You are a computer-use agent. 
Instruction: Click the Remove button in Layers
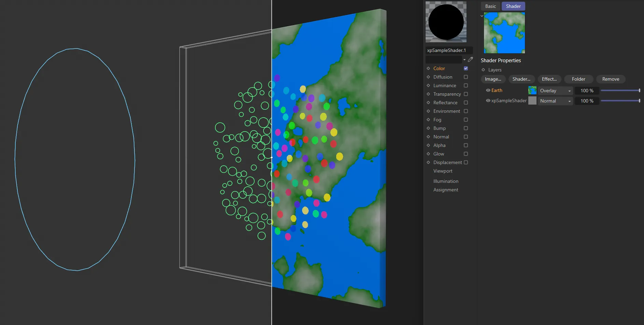pos(611,79)
